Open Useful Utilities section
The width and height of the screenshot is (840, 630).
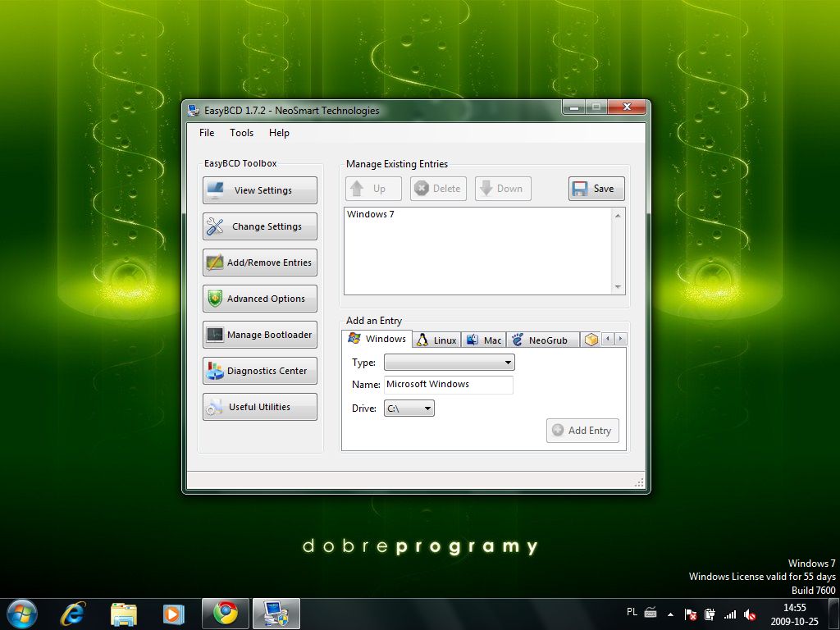click(x=260, y=407)
